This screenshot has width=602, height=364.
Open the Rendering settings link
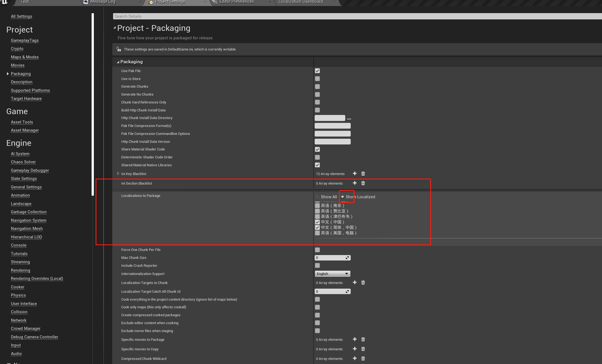coord(20,270)
